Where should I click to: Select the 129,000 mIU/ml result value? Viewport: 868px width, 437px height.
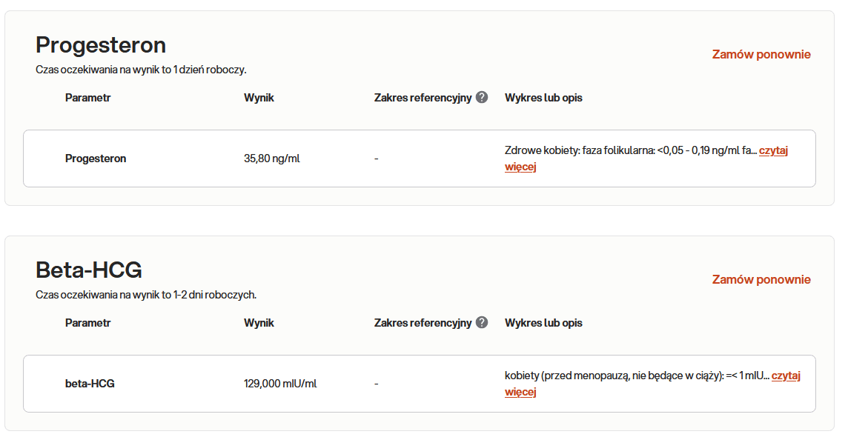[280, 384]
